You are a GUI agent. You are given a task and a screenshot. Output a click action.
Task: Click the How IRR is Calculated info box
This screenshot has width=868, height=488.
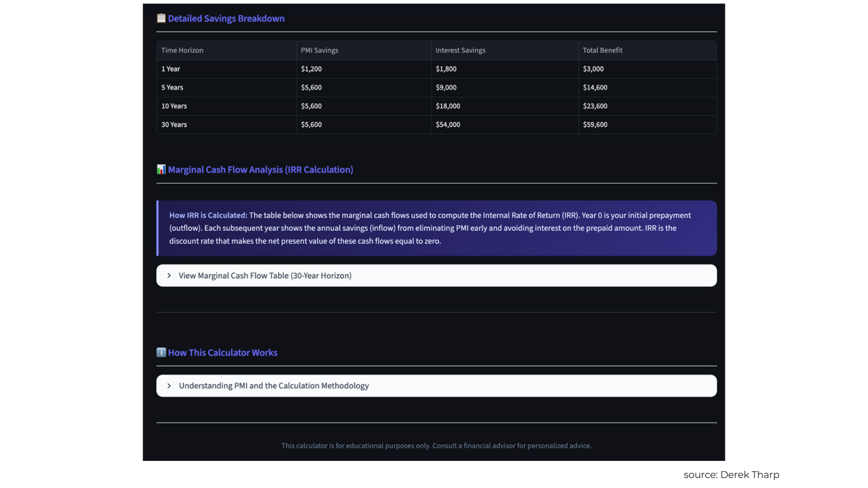[x=436, y=228]
